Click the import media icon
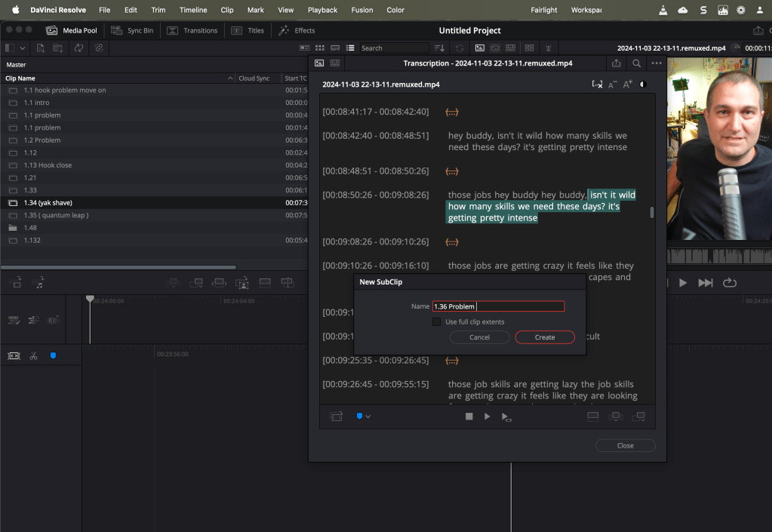Screen dimensions: 772x532 pos(40,48)
